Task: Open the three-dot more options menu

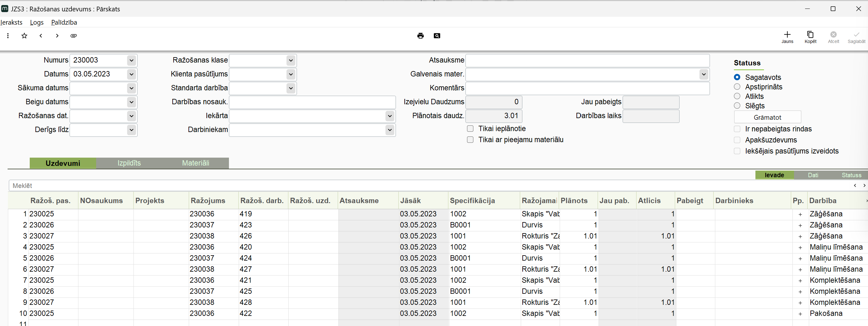Action: [8, 36]
